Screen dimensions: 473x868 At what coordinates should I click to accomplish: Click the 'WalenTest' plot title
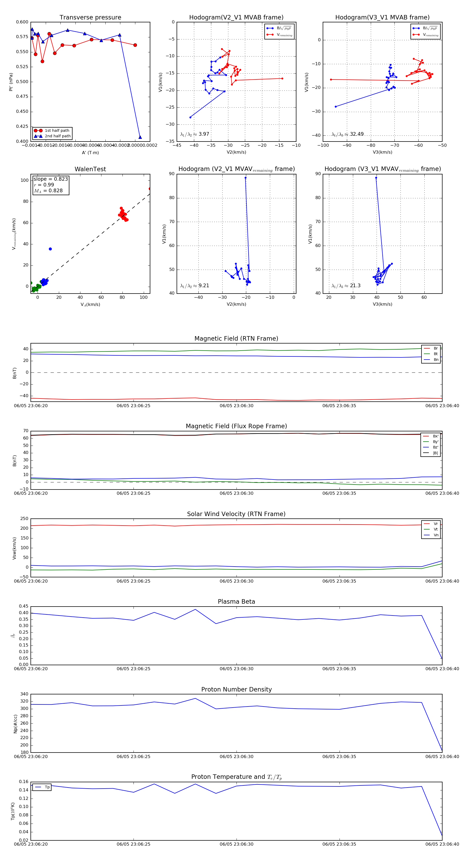coord(90,169)
